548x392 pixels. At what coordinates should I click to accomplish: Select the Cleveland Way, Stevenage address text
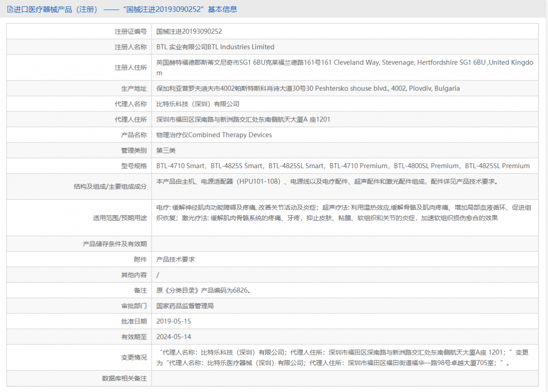(x=345, y=68)
